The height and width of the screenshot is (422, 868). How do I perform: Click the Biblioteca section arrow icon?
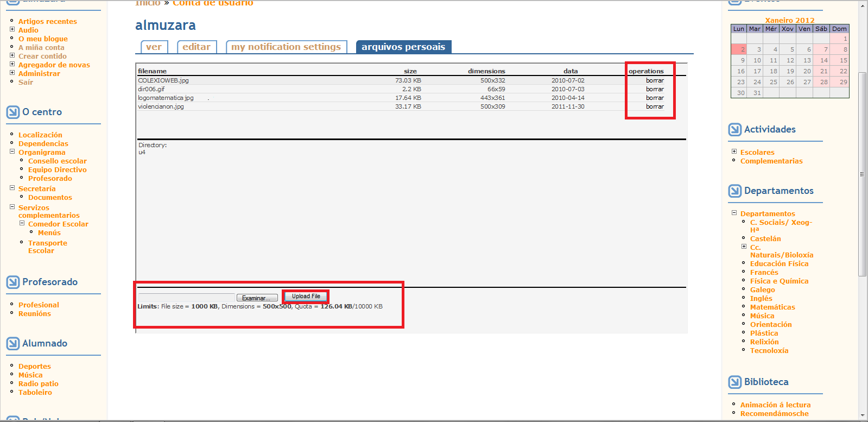pos(734,382)
